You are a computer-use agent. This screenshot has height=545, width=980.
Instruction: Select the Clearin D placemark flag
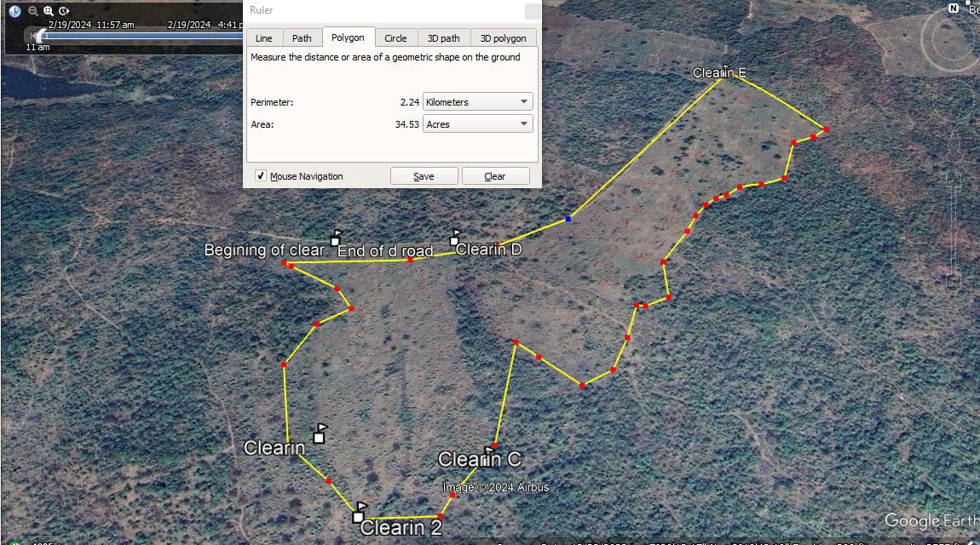(x=455, y=238)
